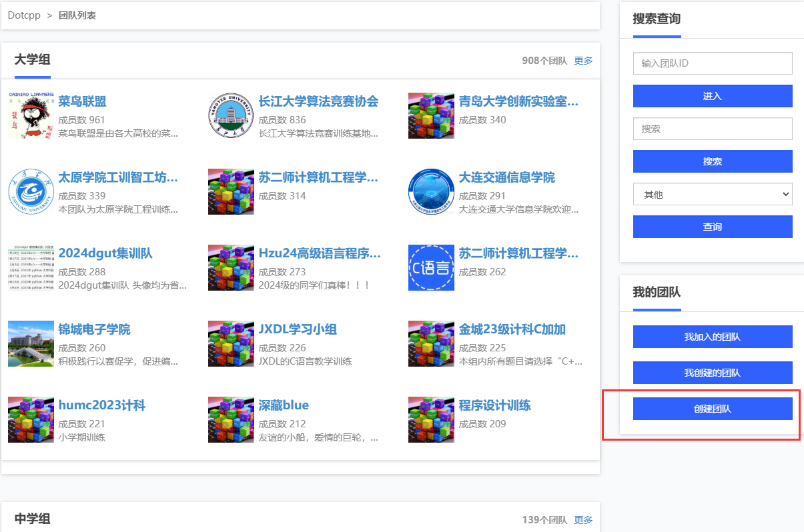804x532 pixels.
Task: Click the C语言 blue icon
Action: 431,267
